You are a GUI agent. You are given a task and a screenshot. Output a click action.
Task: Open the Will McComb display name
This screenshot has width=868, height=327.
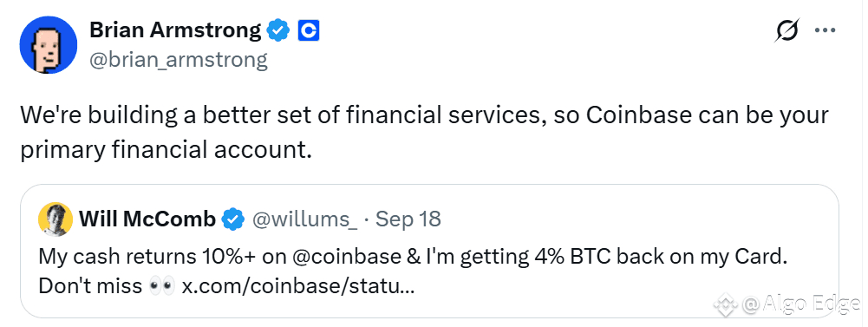(147, 219)
